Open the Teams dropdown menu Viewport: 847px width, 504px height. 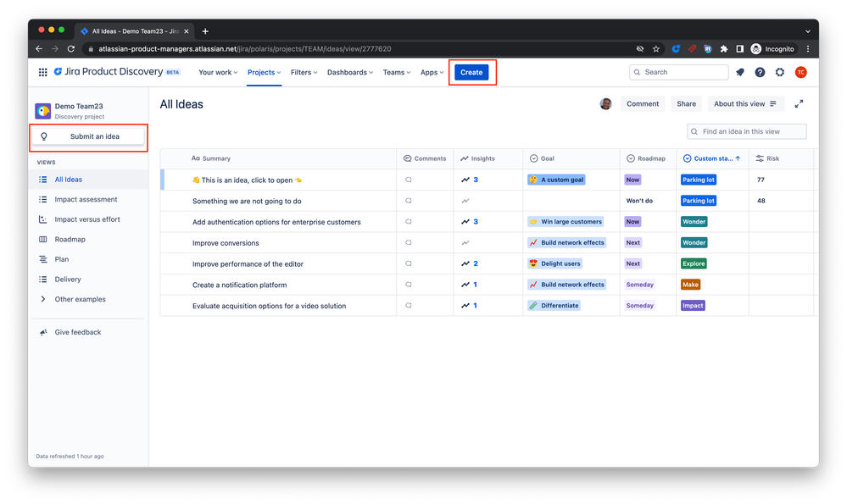[x=397, y=72]
